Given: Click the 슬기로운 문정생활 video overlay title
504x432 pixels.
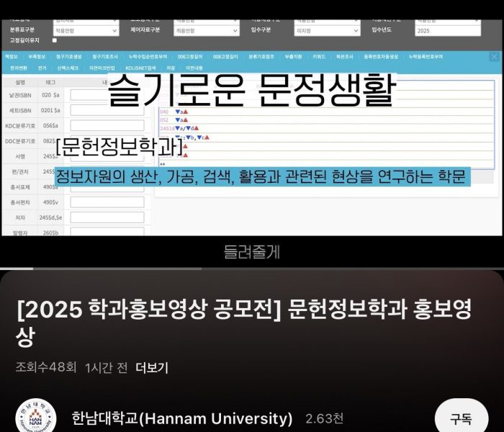Looking at the screenshot, I should 252,90.
